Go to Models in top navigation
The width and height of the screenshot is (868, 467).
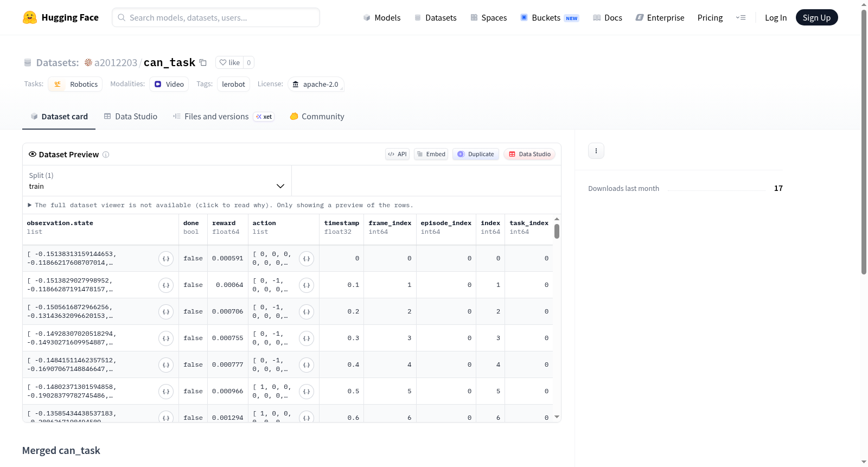pyautogui.click(x=382, y=17)
